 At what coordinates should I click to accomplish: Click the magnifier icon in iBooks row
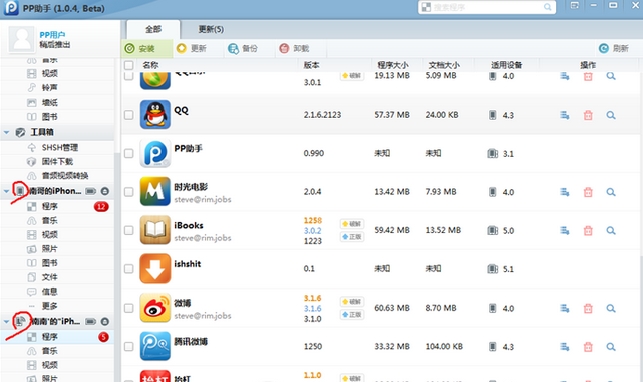tap(611, 230)
